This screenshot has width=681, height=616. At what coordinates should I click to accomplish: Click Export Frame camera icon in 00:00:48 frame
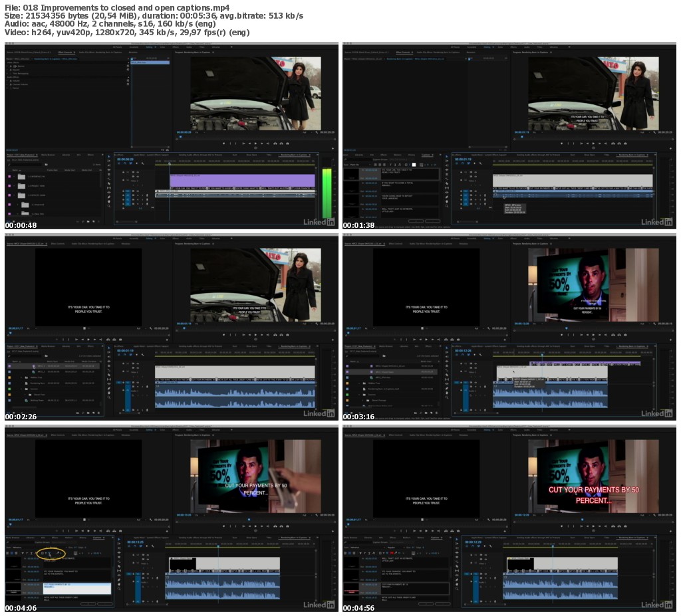tap(287, 144)
